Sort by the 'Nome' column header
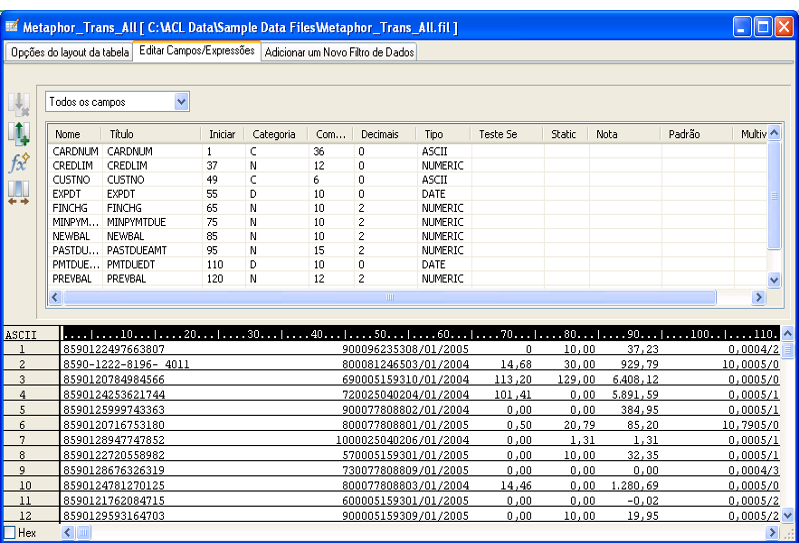Screen dimensions: 799x543 [68, 134]
